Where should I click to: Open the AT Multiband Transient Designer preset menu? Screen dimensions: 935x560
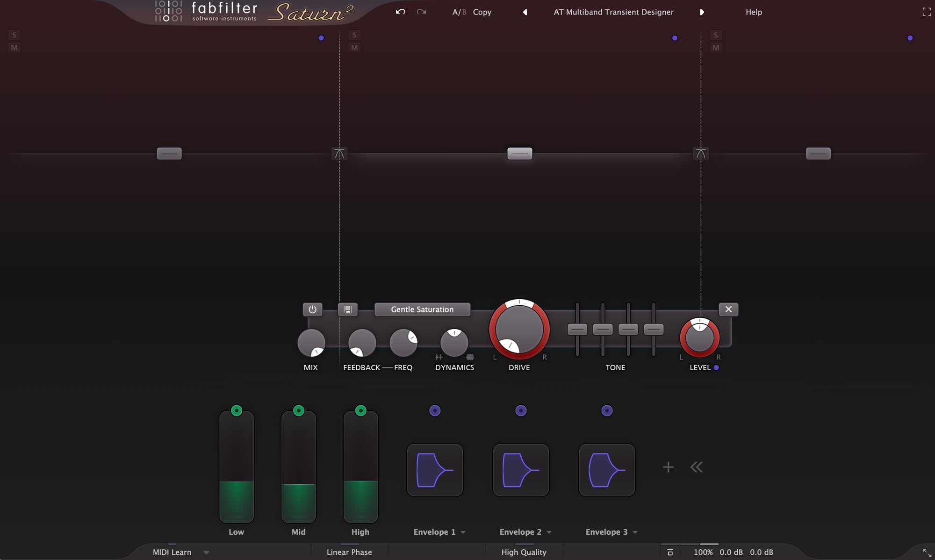click(613, 12)
